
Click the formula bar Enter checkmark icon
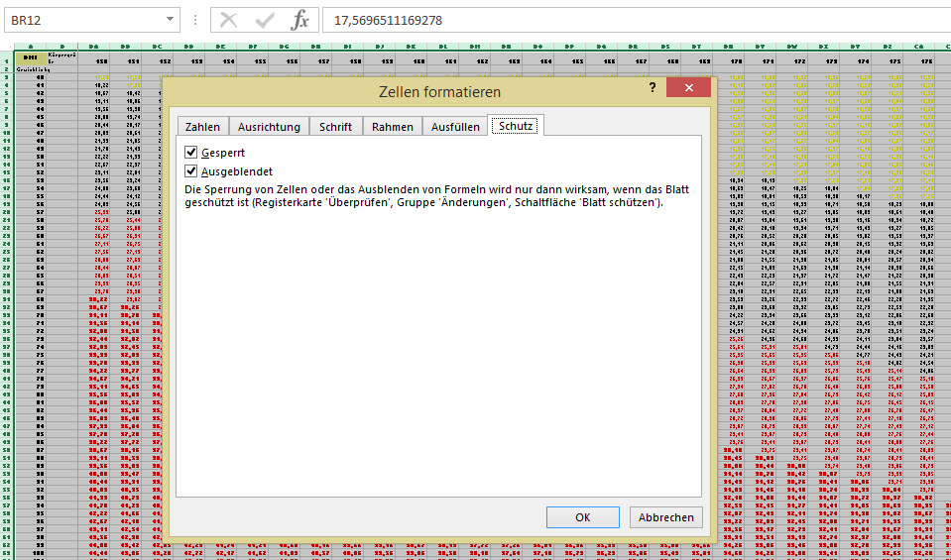point(264,20)
